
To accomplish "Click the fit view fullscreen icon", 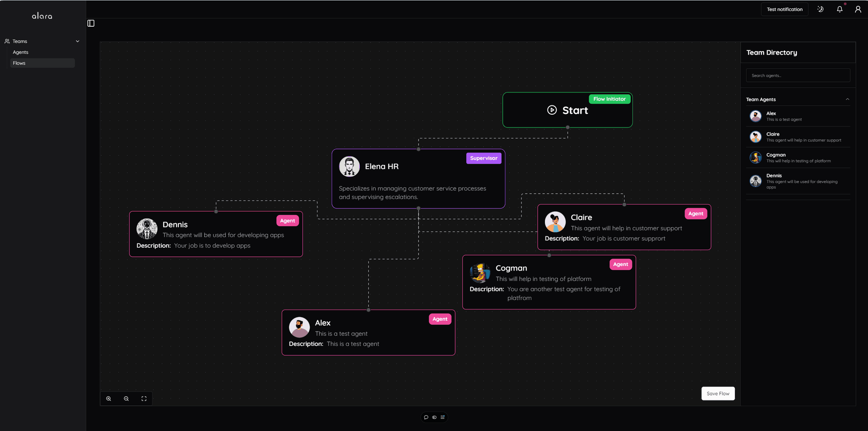I will 144,399.
